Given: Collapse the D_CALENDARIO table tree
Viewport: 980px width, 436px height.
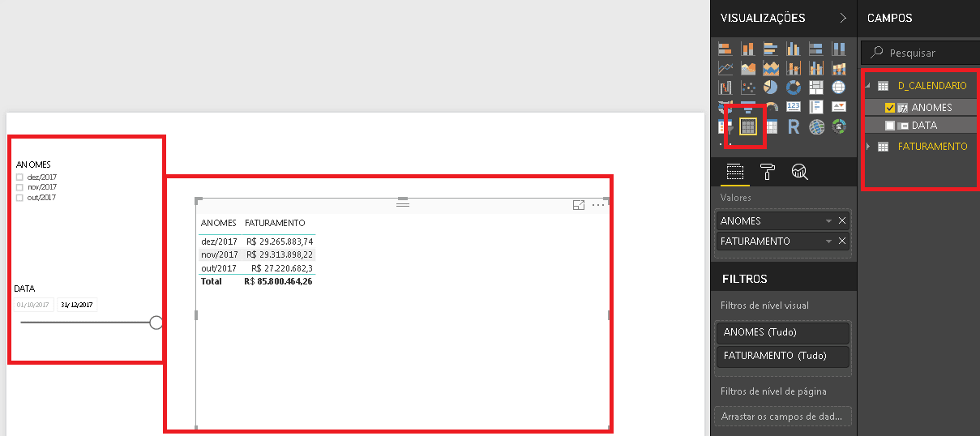Looking at the screenshot, I should point(868,85).
